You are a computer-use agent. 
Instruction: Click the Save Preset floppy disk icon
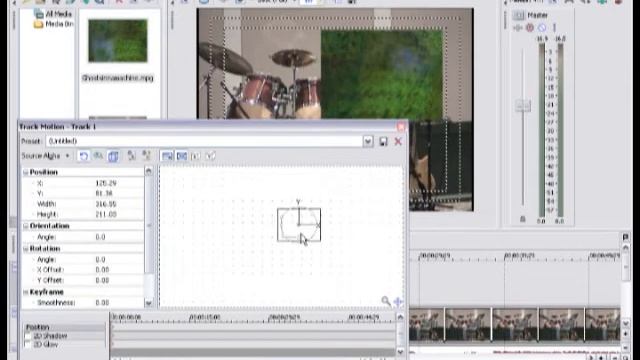(383, 142)
